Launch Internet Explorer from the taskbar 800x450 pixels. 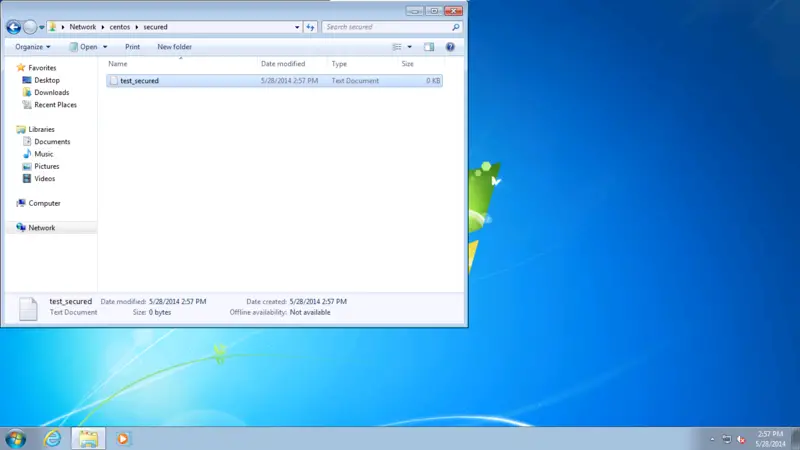pos(53,439)
